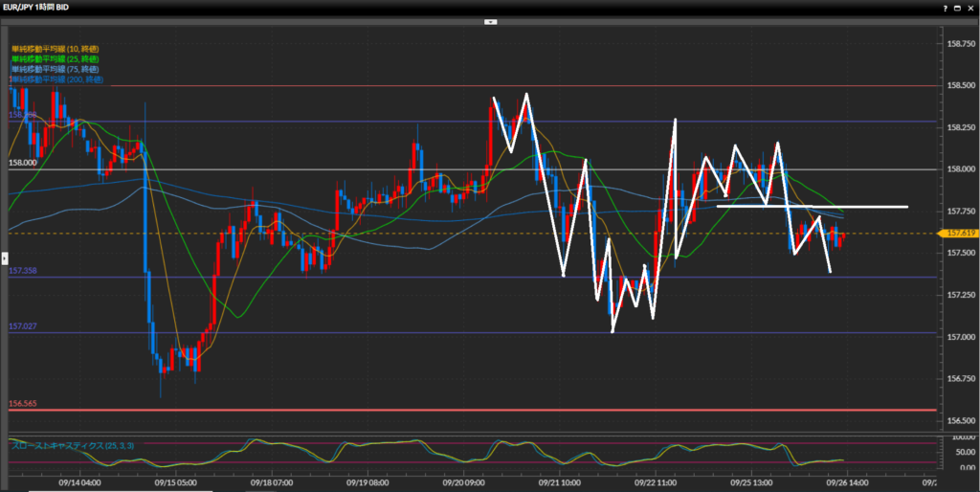Close the EUR/JPY chart window
This screenshot has height=492, width=980.
click(969, 7)
